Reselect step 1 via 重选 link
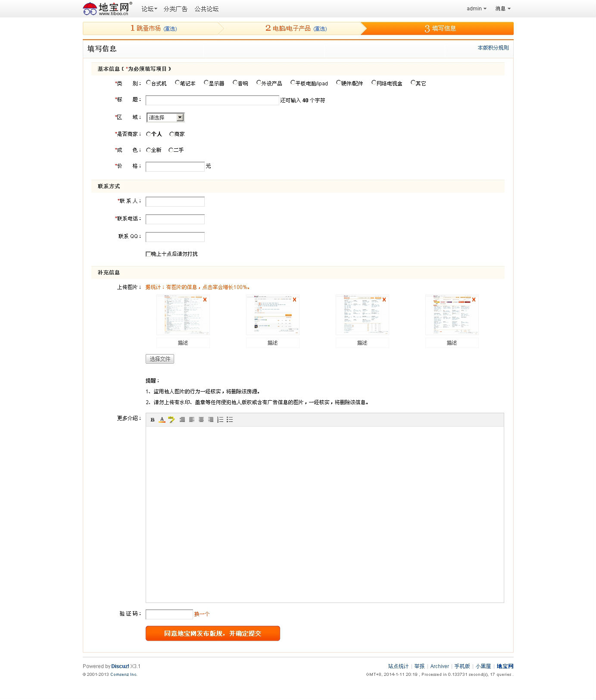The height and width of the screenshot is (700, 596). click(170, 29)
